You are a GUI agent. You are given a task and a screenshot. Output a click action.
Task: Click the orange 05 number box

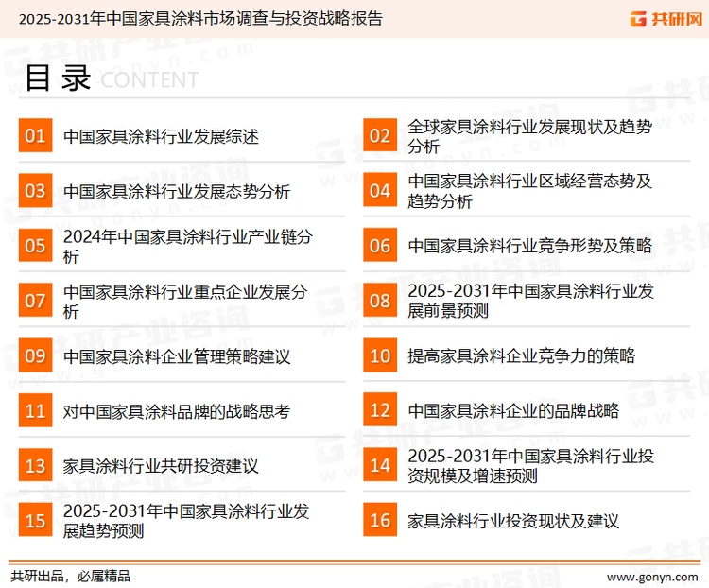(35, 245)
